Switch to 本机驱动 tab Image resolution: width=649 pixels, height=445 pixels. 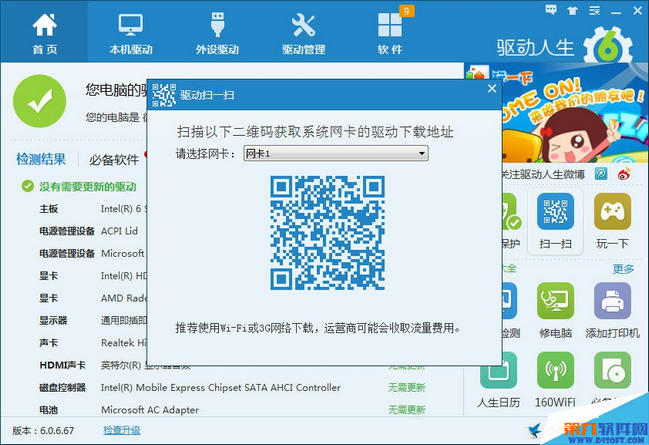tap(131, 32)
